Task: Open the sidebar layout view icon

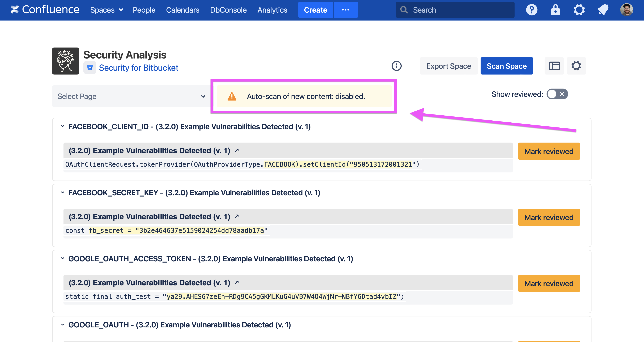Action: point(554,66)
